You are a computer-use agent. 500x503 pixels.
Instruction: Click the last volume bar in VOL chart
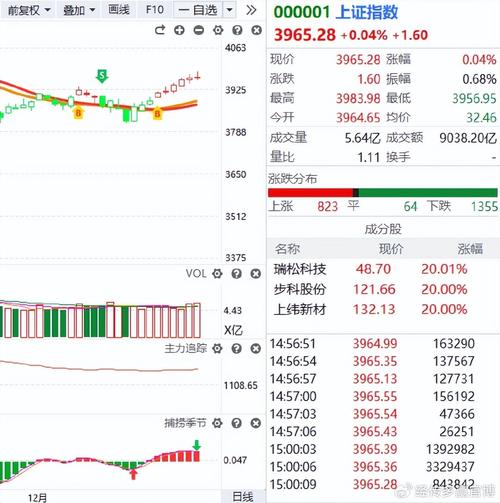(197, 320)
